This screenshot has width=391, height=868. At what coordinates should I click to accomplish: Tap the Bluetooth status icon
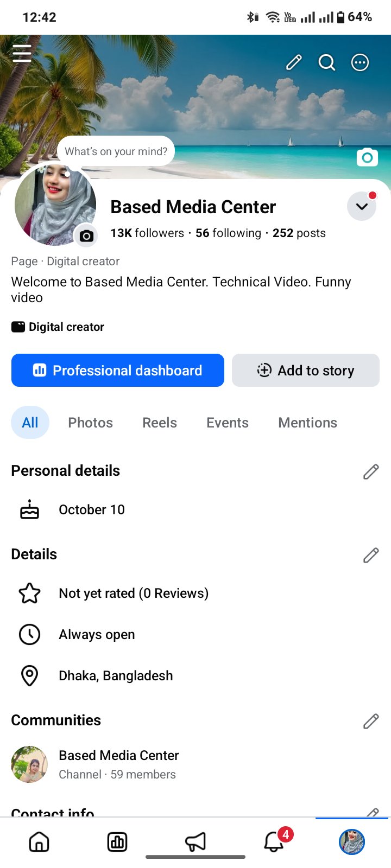pos(252,17)
